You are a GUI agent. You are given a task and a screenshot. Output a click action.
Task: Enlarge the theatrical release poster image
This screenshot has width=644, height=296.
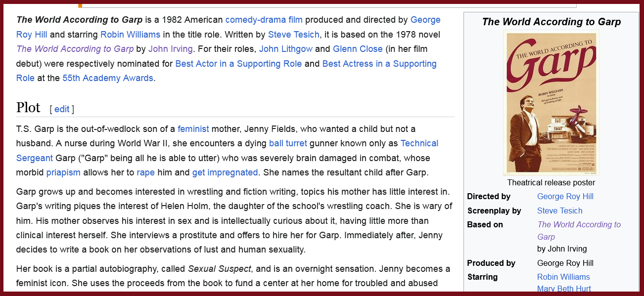coord(551,103)
